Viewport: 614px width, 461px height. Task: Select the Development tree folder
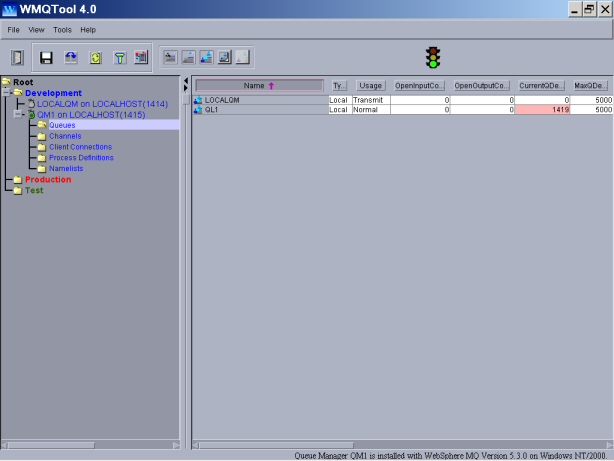click(53, 93)
